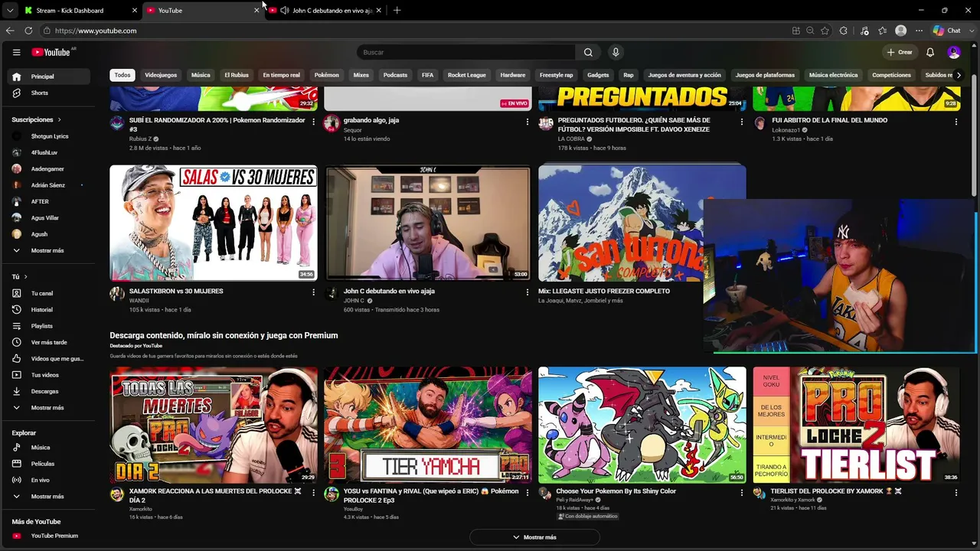Select the Freestyle rap chip

(x=557, y=75)
